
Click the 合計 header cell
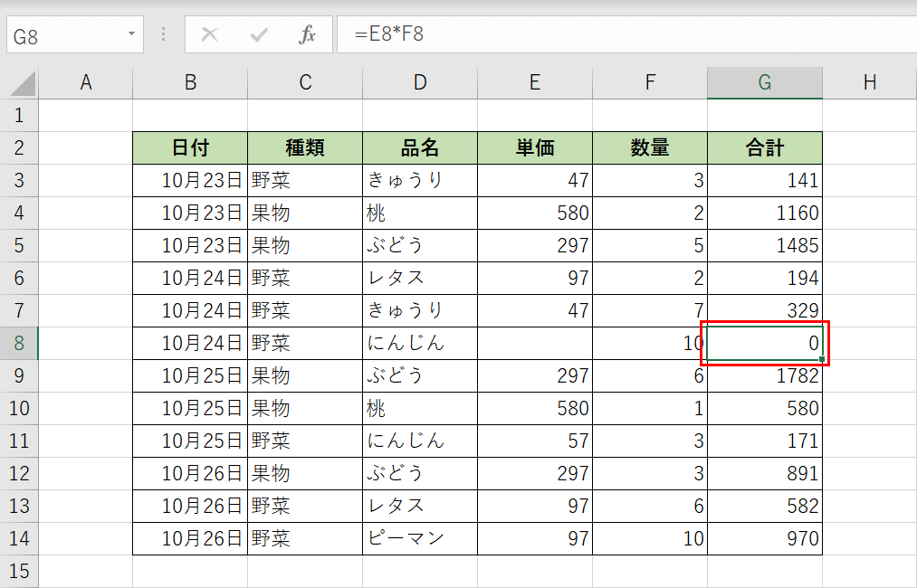tap(765, 147)
